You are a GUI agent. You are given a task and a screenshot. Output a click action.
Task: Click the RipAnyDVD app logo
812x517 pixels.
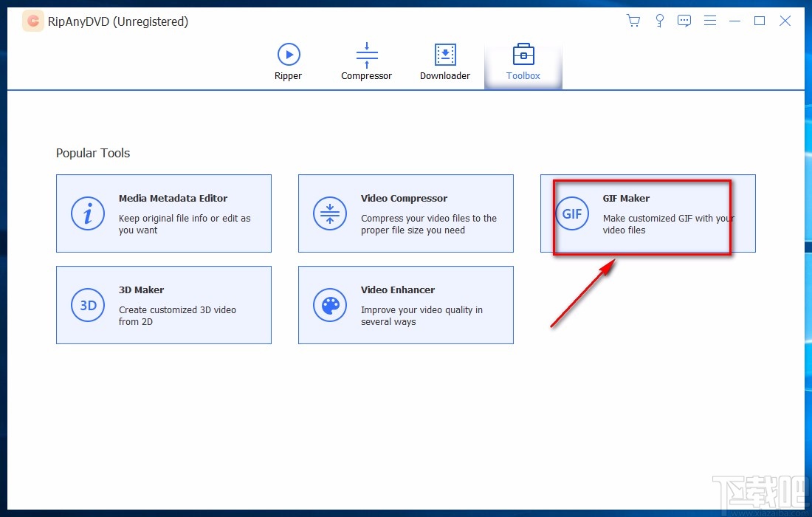[32, 21]
